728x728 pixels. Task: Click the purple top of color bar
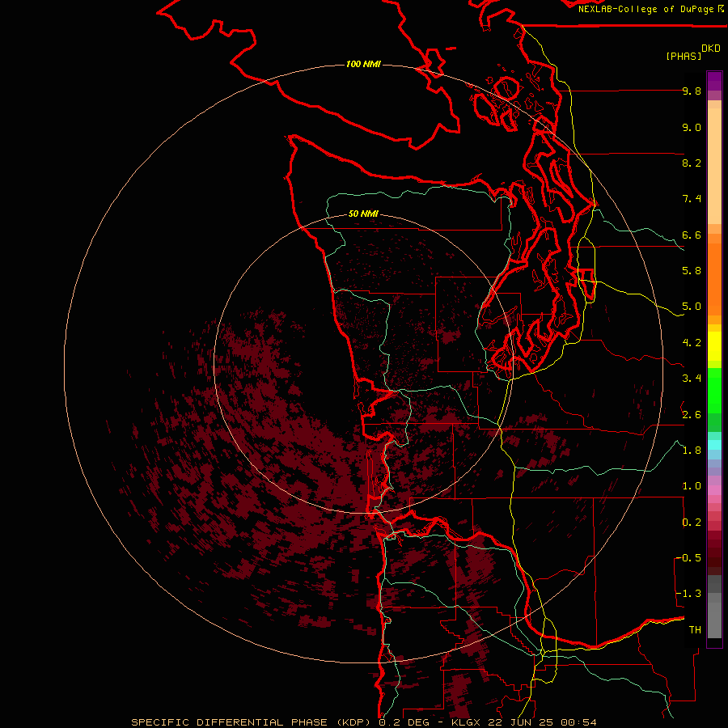pos(714,81)
